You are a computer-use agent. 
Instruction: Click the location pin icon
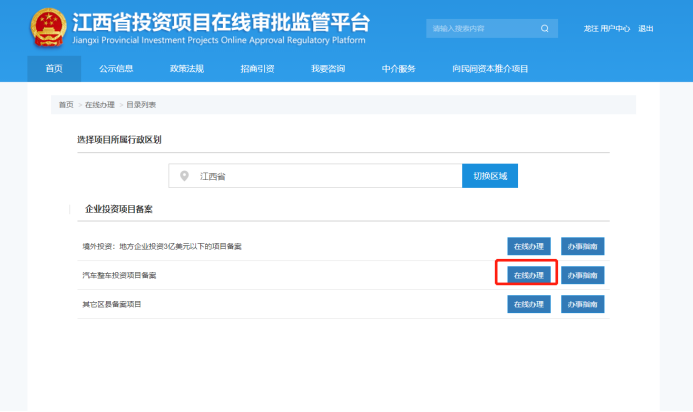tap(184, 176)
